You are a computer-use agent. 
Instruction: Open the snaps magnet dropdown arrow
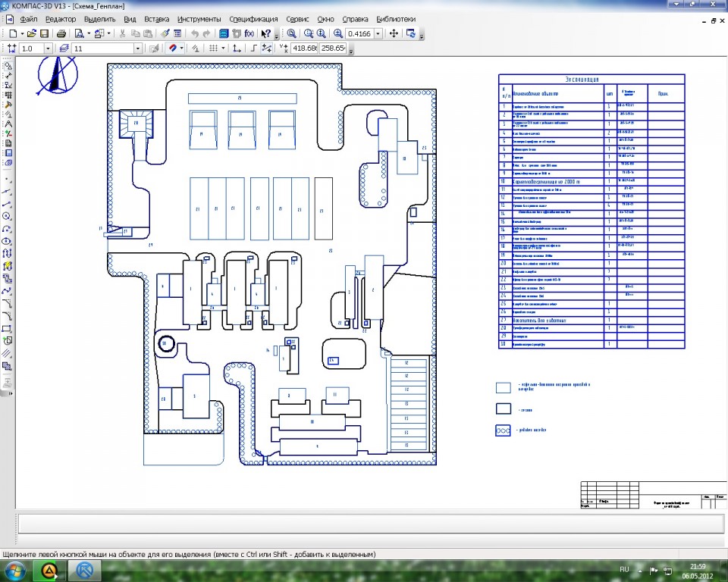(x=181, y=48)
